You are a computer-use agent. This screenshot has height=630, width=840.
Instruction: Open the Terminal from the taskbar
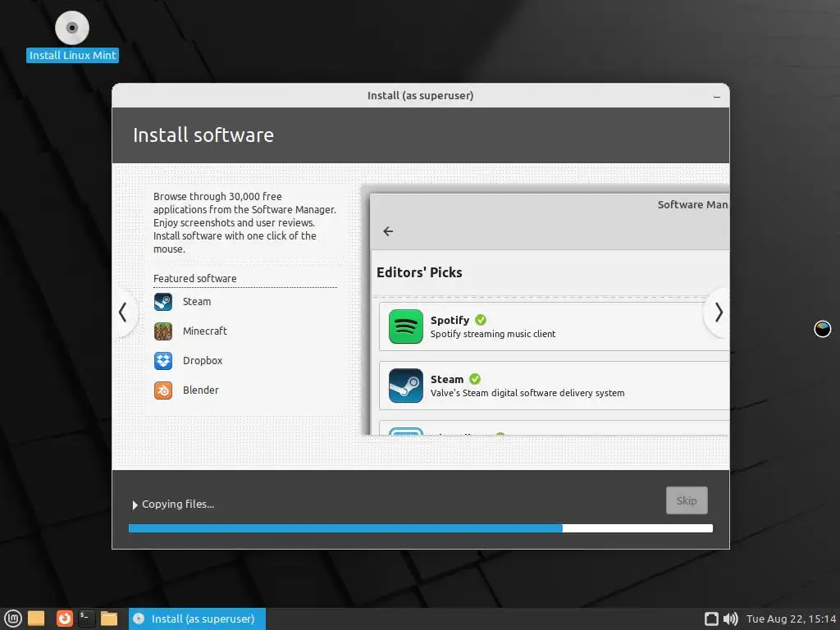pos(87,619)
